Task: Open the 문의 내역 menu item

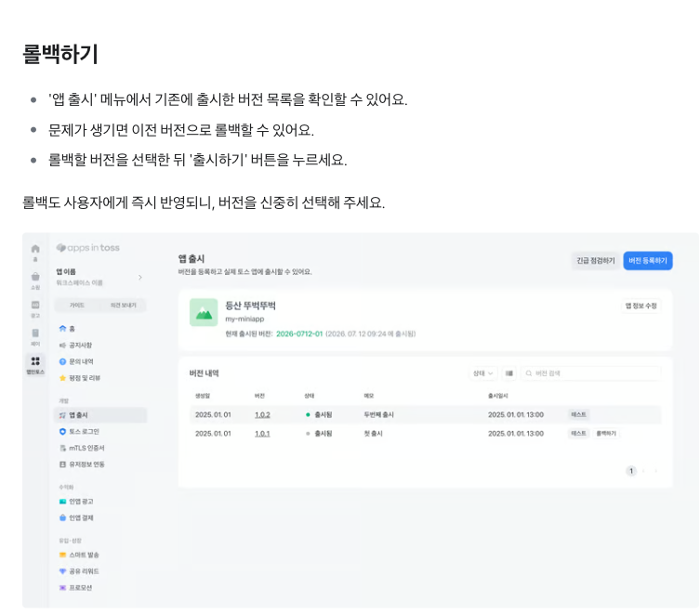Action: coord(81,361)
